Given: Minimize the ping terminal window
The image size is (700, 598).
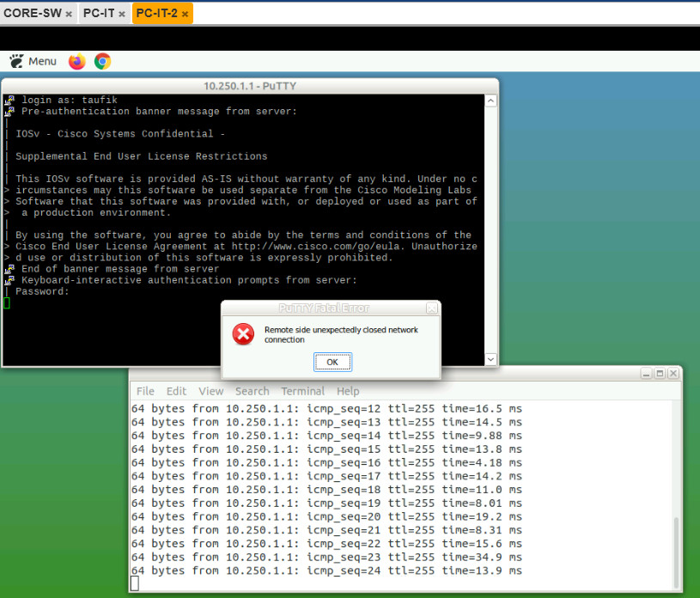Looking at the screenshot, I should click(x=646, y=374).
